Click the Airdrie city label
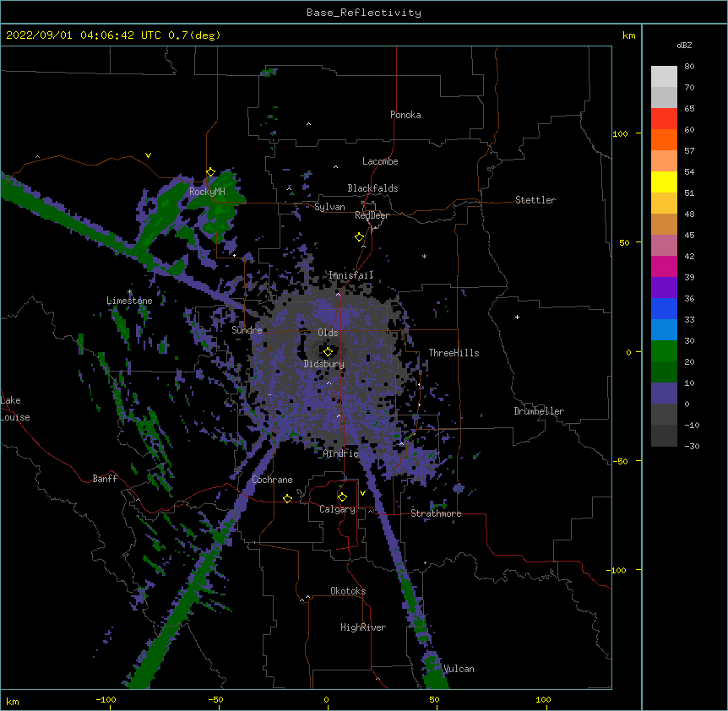The height and width of the screenshot is (711, 728). (x=341, y=453)
